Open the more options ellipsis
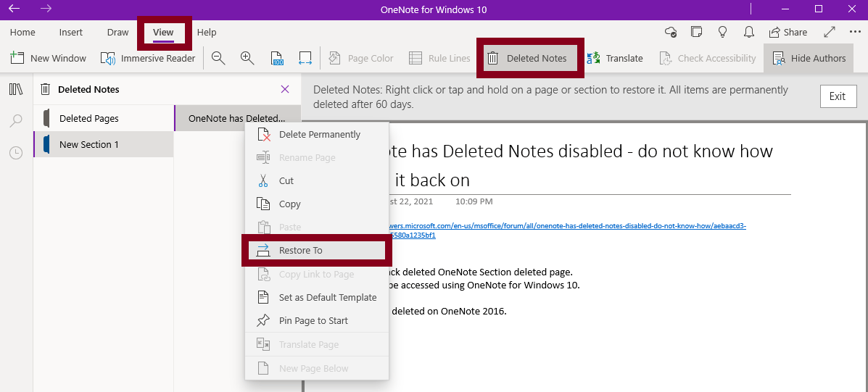 pos(855,32)
